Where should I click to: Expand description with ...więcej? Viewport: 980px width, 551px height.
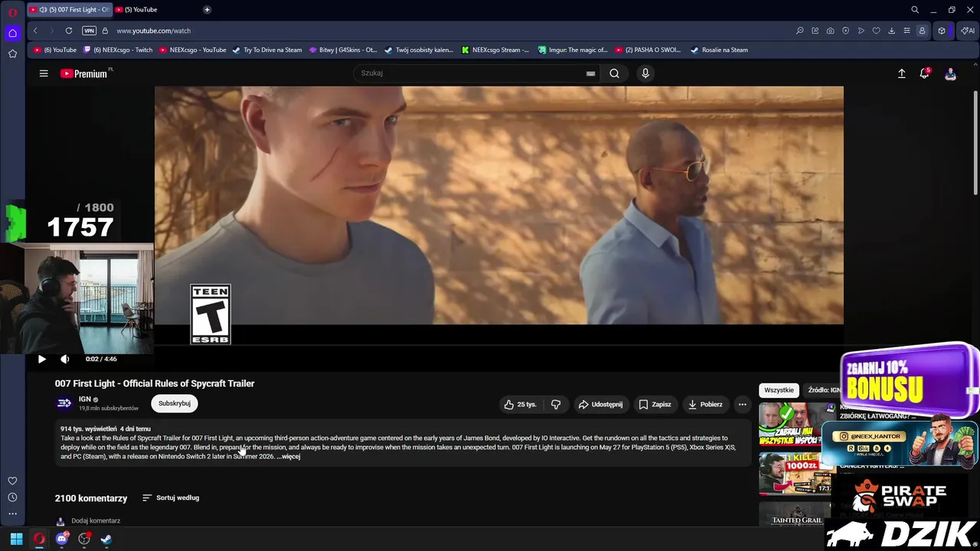tap(289, 457)
